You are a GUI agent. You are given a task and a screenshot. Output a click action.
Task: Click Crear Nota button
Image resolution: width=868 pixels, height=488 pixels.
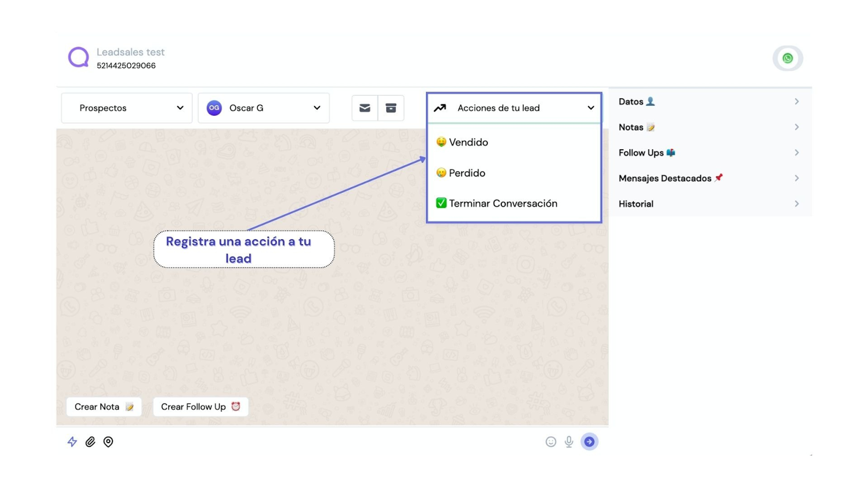pos(104,407)
